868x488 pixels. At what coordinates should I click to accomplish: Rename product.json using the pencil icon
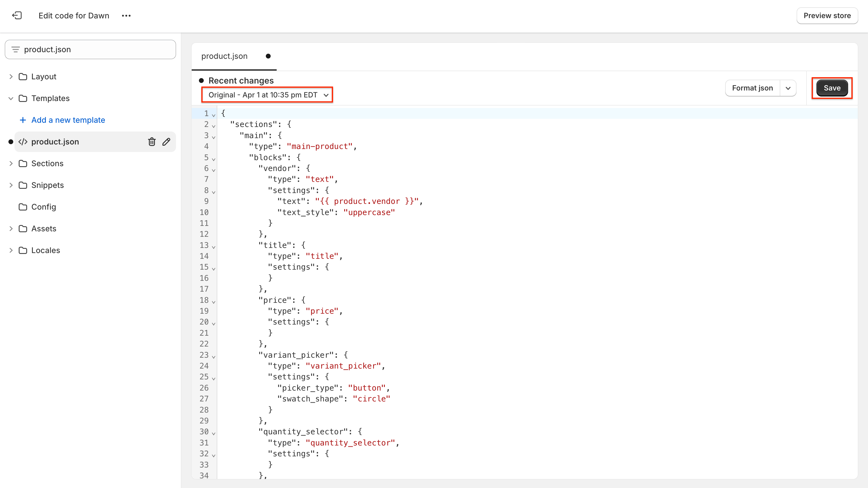[x=166, y=142]
